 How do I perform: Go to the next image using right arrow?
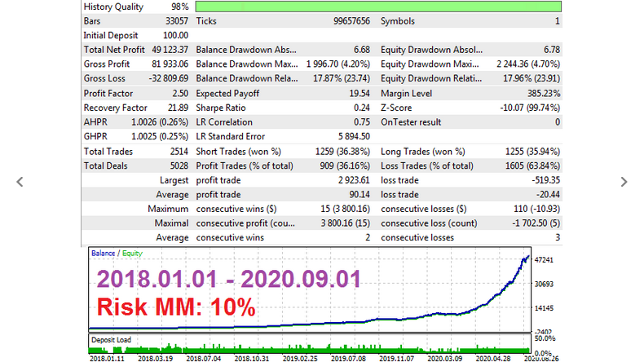click(624, 182)
